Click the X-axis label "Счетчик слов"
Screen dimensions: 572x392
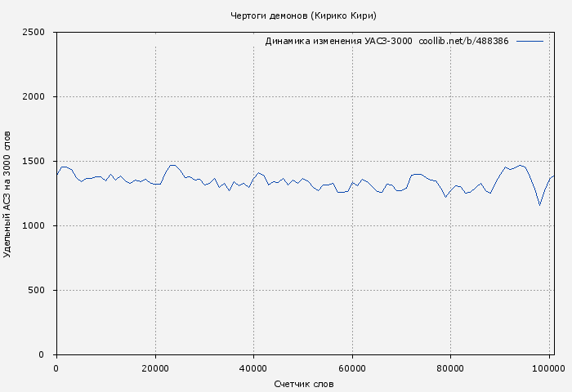tap(304, 383)
